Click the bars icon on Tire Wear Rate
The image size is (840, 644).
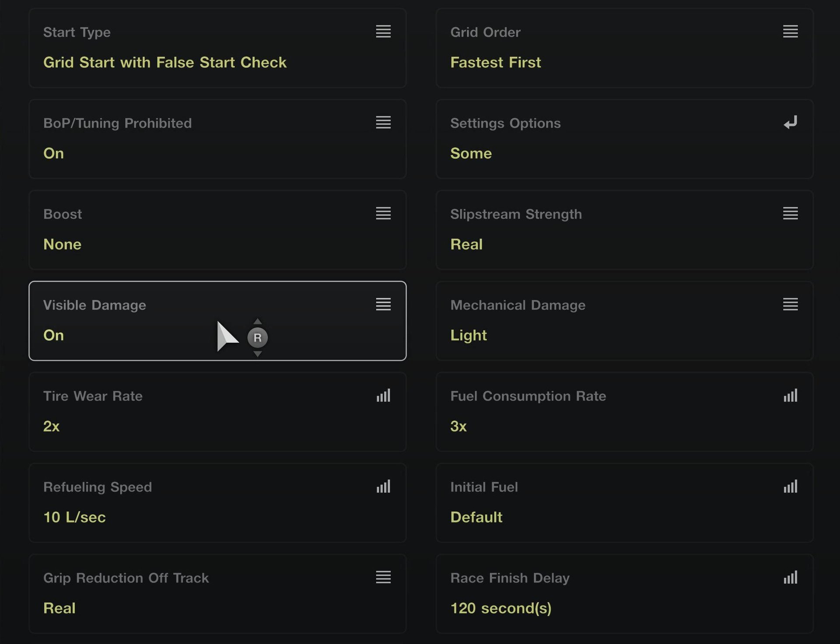click(x=383, y=396)
